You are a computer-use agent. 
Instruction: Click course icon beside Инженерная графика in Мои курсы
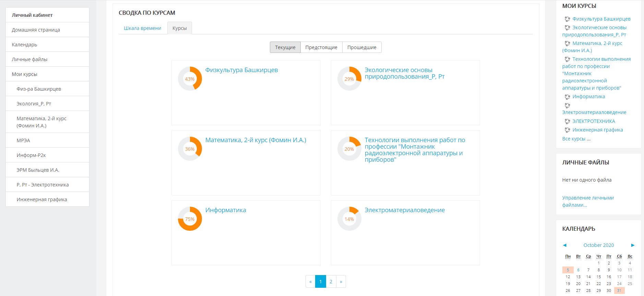[567, 130]
